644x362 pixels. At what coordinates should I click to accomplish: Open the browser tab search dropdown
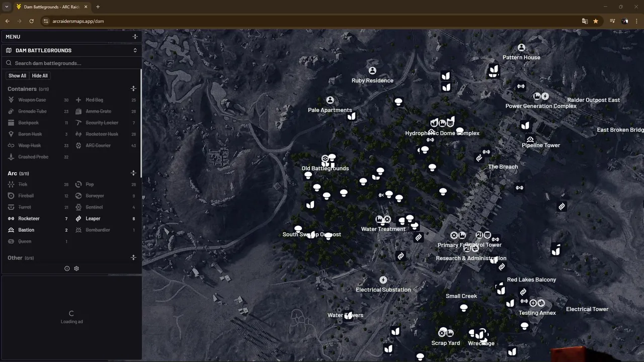[7, 7]
